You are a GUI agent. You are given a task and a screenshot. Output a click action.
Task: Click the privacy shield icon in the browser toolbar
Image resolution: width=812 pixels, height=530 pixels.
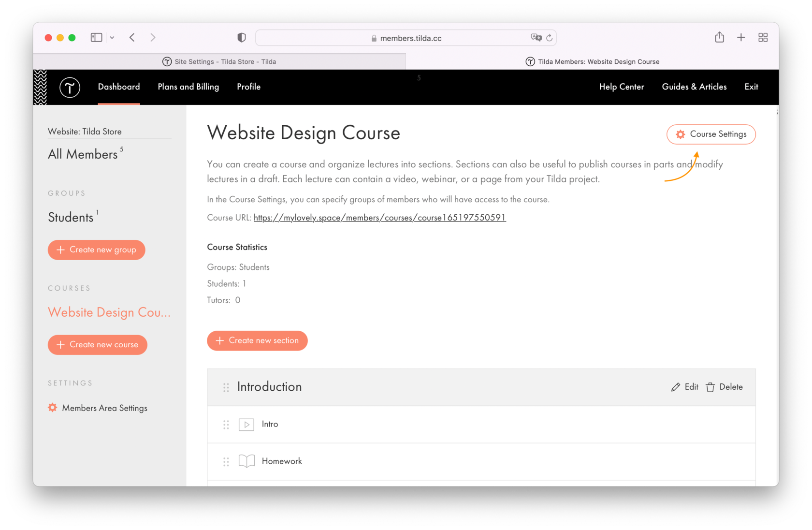[241, 37]
